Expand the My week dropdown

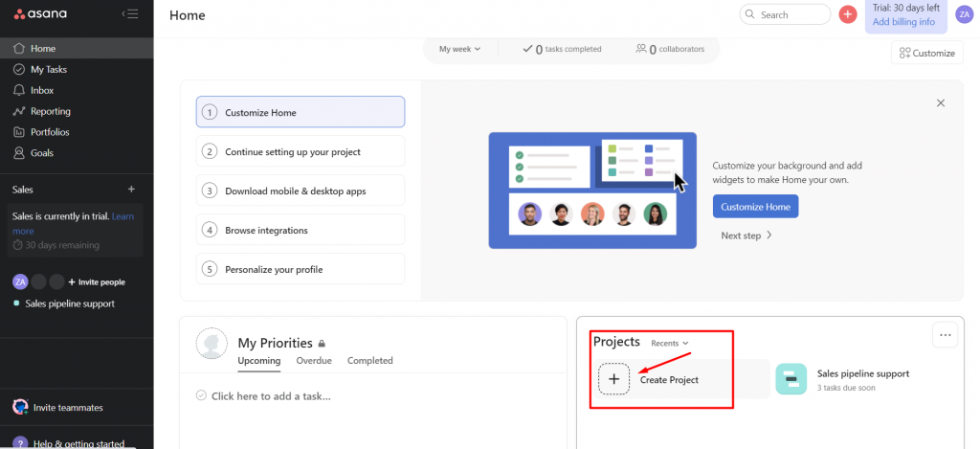[459, 49]
